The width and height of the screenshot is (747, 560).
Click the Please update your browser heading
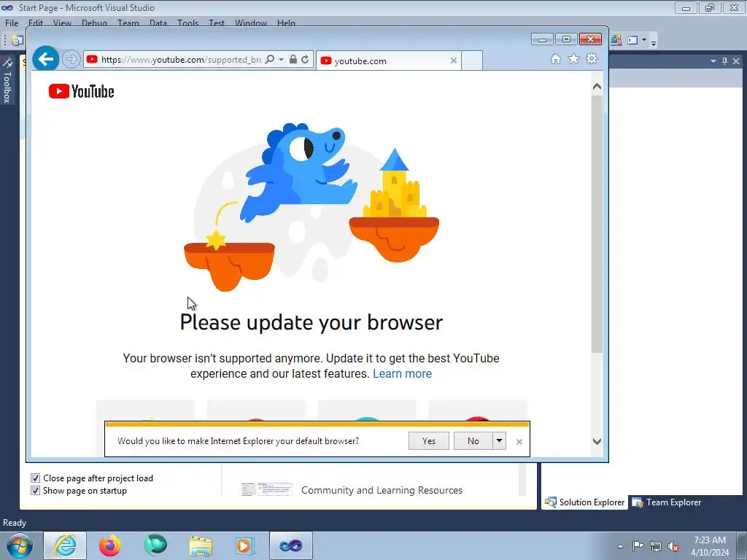[x=311, y=322]
